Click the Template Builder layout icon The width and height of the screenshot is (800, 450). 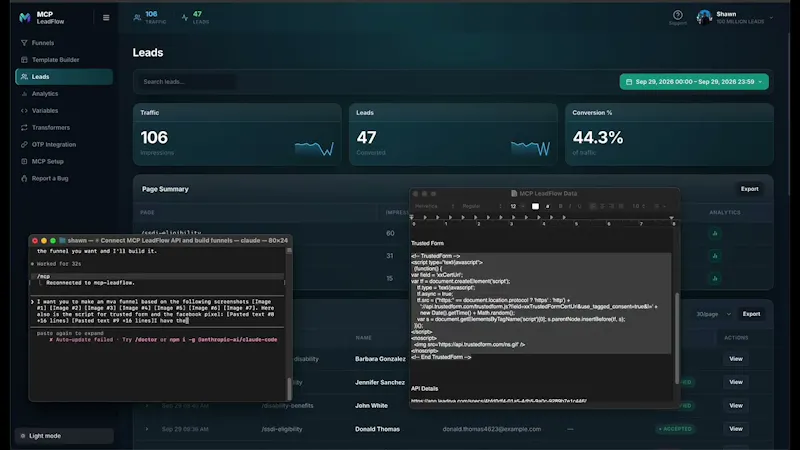(x=24, y=60)
